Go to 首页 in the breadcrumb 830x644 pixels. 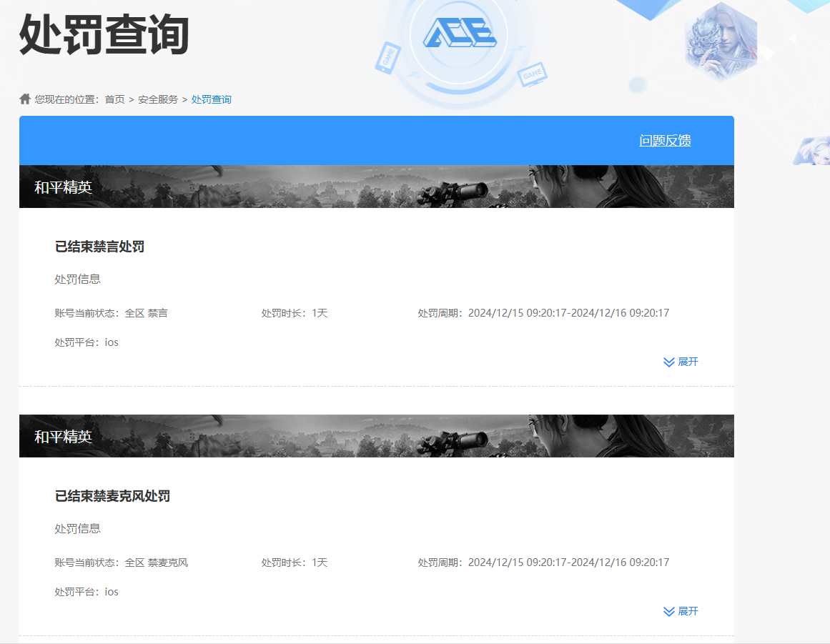coord(114,99)
